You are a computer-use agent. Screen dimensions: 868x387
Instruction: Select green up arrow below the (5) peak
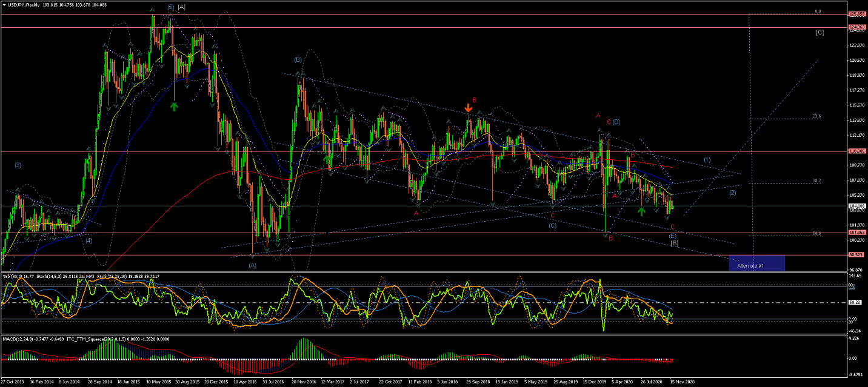click(x=174, y=107)
